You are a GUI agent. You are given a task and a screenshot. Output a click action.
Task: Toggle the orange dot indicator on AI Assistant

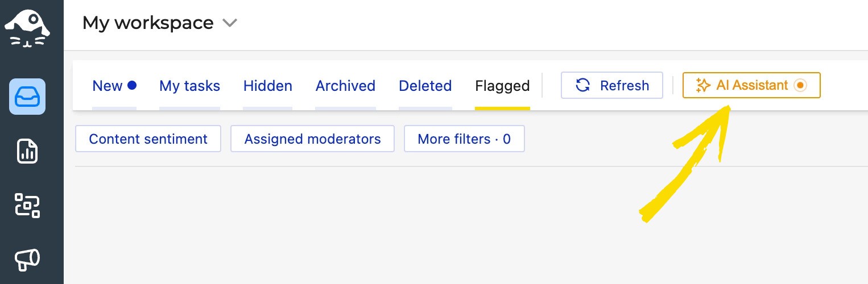[800, 85]
